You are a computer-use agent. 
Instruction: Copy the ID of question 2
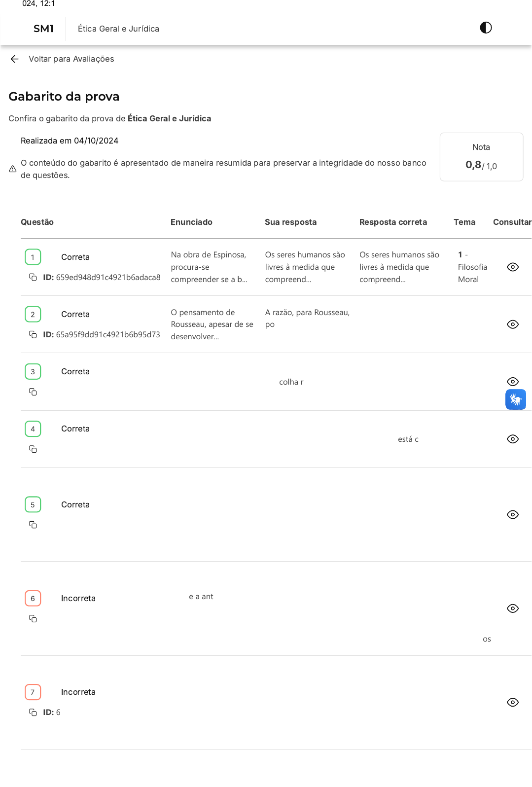click(x=33, y=334)
